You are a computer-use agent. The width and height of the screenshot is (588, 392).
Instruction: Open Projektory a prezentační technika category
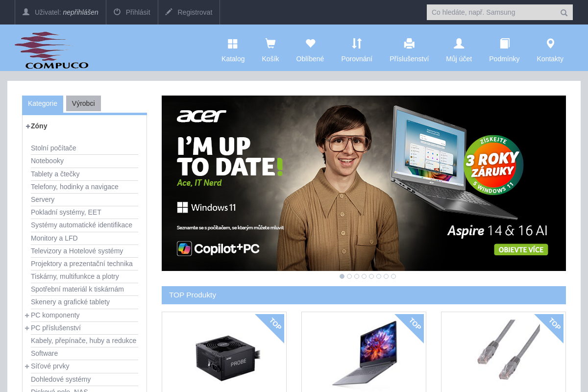(x=82, y=264)
